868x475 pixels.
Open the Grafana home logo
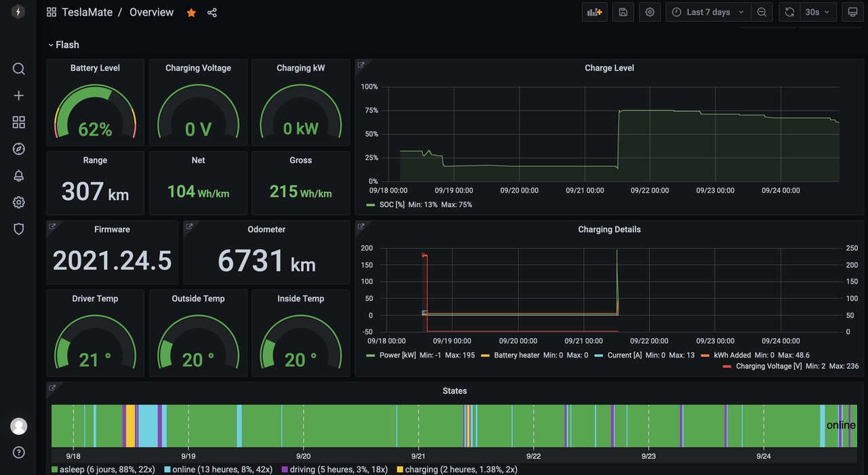click(18, 12)
